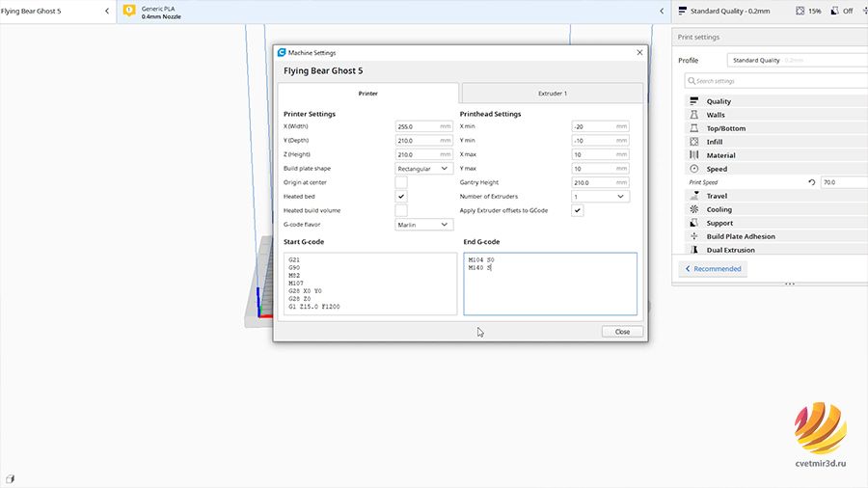Open the Support settings category

tap(775, 223)
